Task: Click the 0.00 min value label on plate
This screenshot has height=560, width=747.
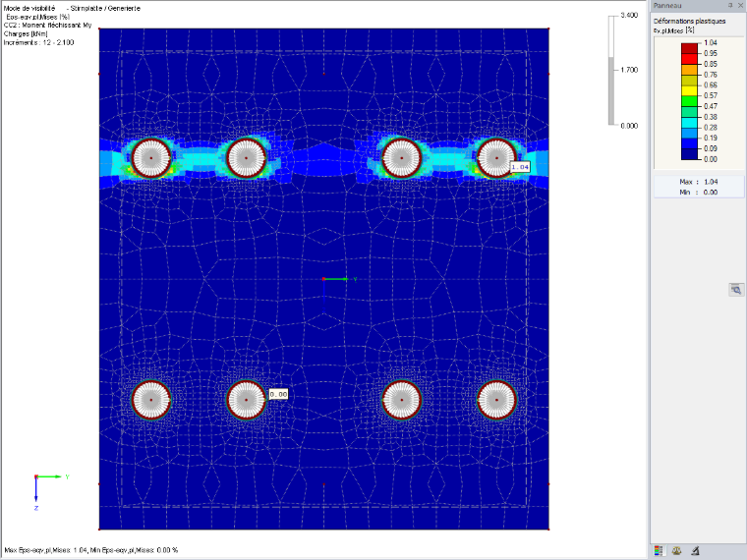Action: (x=278, y=394)
